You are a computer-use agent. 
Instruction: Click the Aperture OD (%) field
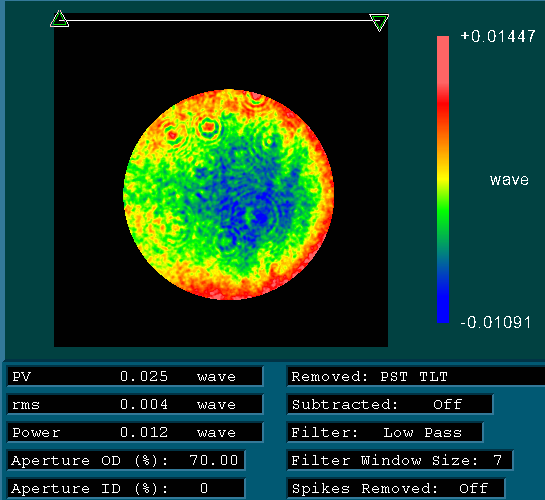(126, 460)
